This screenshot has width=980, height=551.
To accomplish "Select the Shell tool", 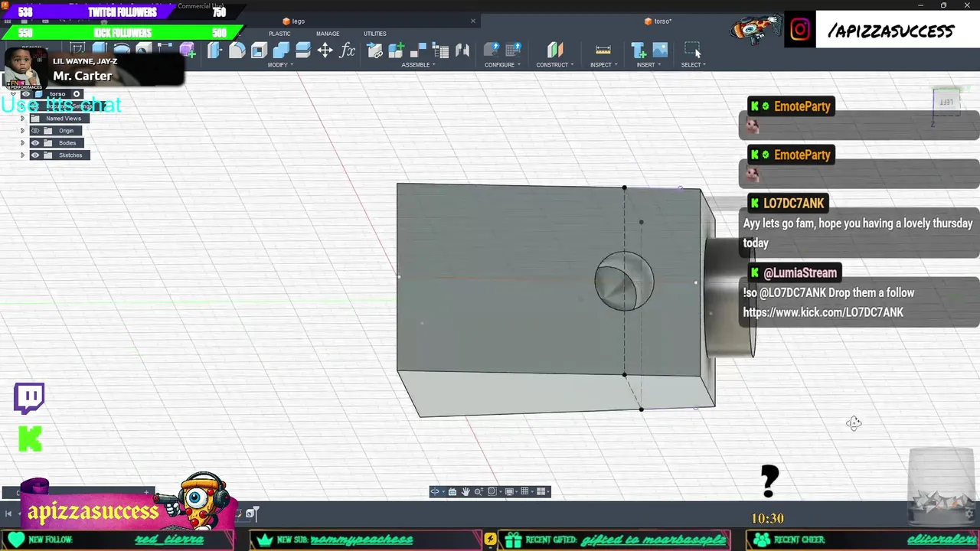I will (x=259, y=51).
